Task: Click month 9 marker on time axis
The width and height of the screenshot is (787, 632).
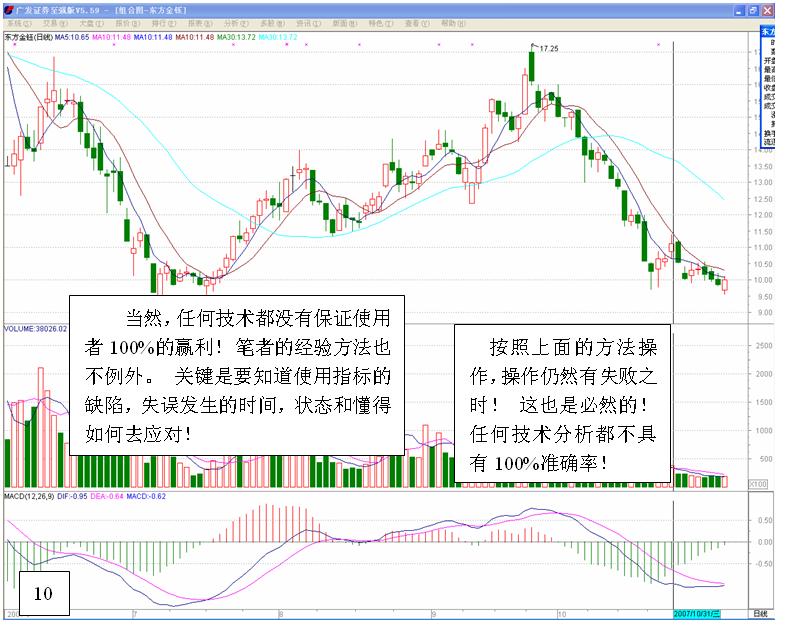Action: (x=434, y=614)
